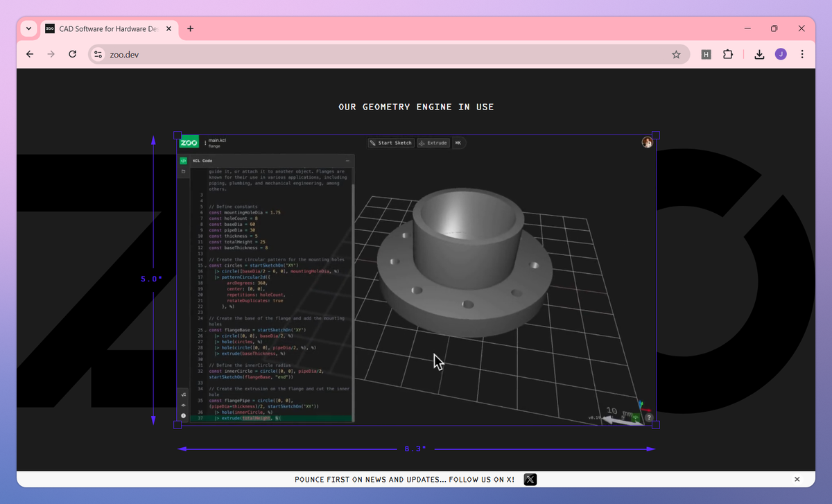This screenshot has height=504, width=832.
Task: Open the variables pane icon in sidebar
Action: point(184,394)
